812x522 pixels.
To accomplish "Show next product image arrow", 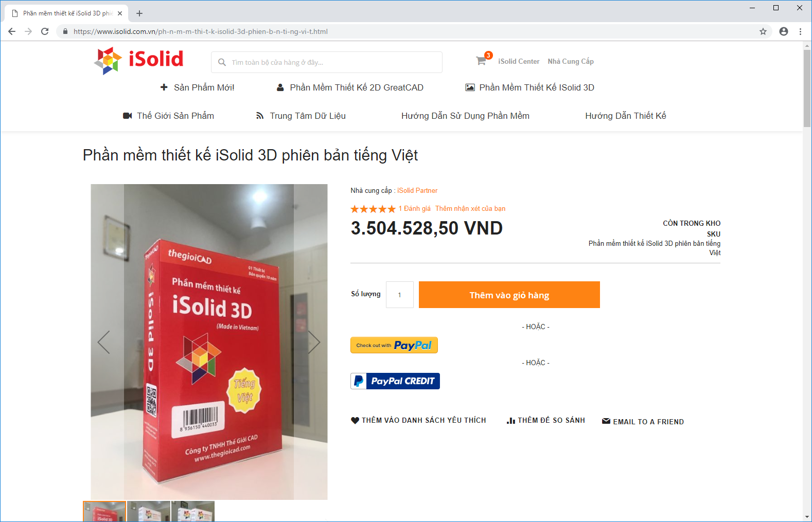I will [314, 342].
